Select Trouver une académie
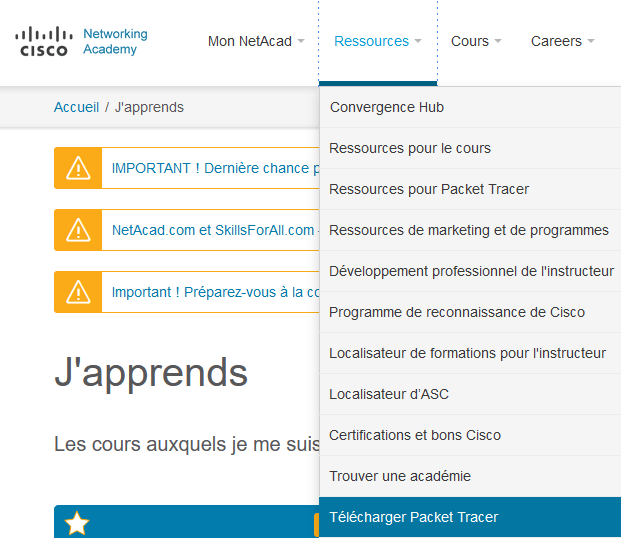Viewport: 621px width, 538px height. [470, 476]
